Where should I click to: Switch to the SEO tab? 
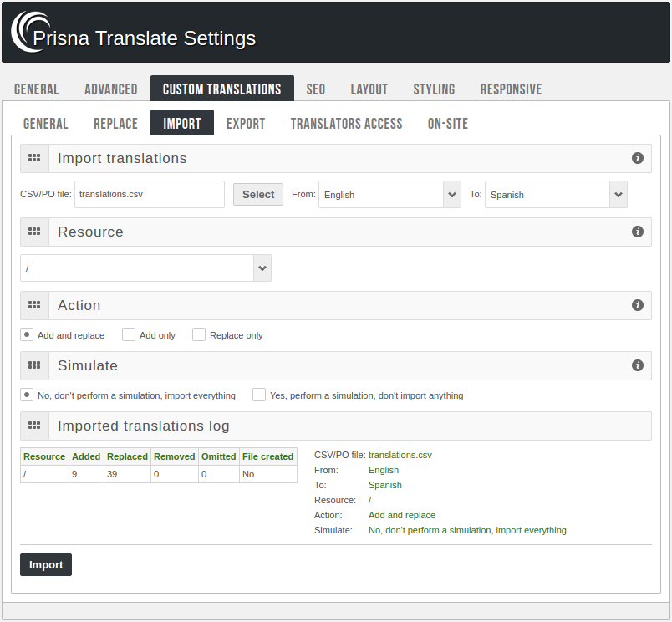tap(315, 88)
